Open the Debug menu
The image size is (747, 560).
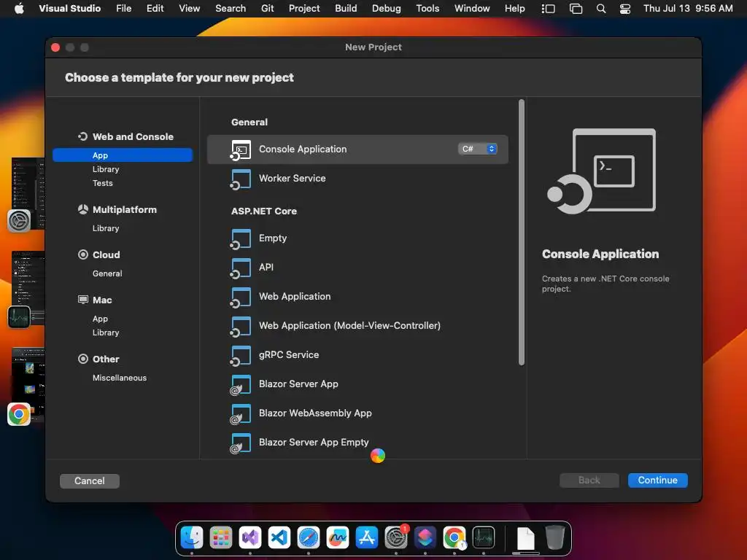(x=387, y=9)
